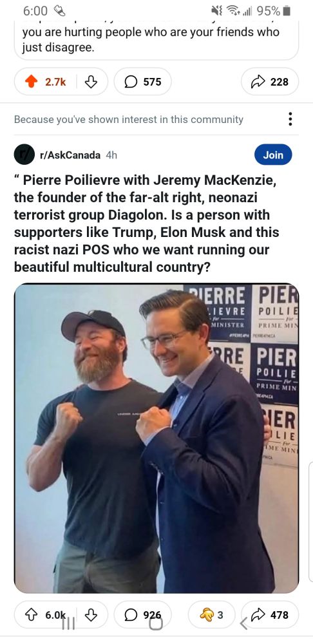Tap the r/AskCanada community avatar
This screenshot has width=313, height=644.
(24, 155)
